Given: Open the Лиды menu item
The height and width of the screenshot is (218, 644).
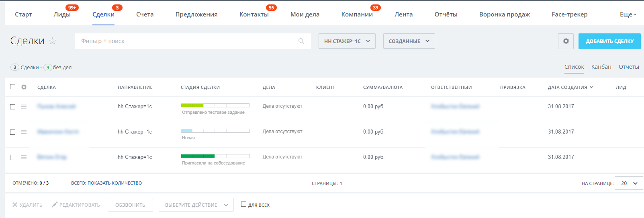Looking at the screenshot, I should click(x=62, y=14).
